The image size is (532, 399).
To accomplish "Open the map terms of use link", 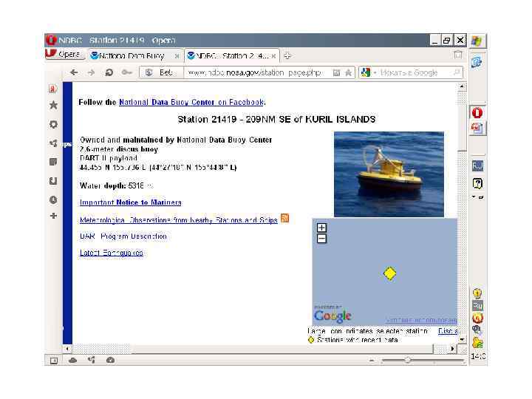I will pos(421,320).
